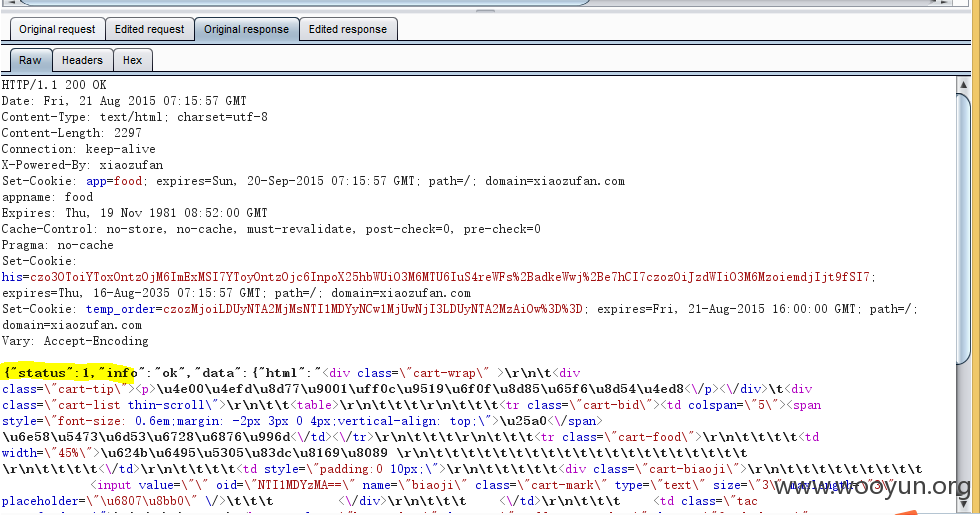This screenshot has height=515, width=980.
Task: Click the highlighted "status":1 JSON text
Action: click(x=48, y=372)
